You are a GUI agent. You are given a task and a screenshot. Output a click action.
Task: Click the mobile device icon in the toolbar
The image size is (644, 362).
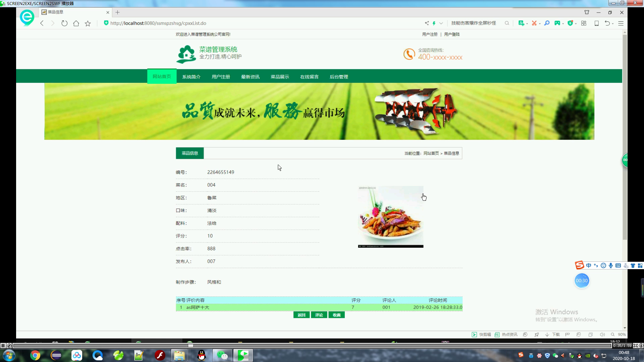point(596,23)
